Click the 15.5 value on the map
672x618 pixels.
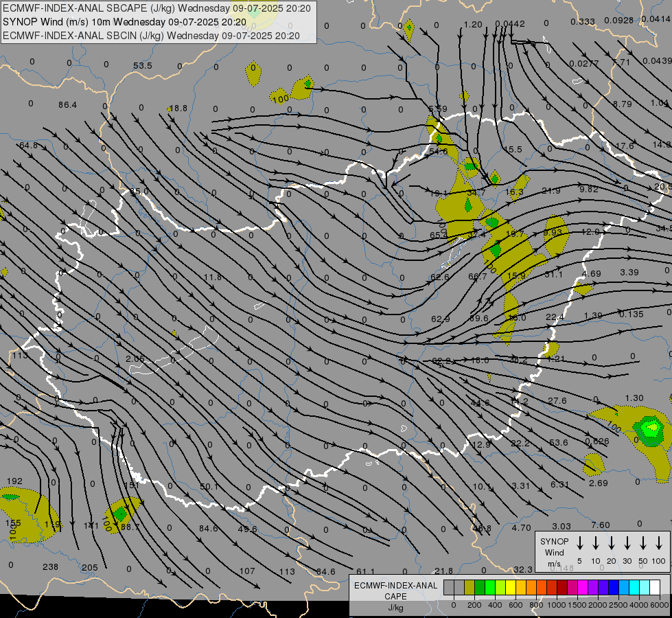[x=513, y=149]
